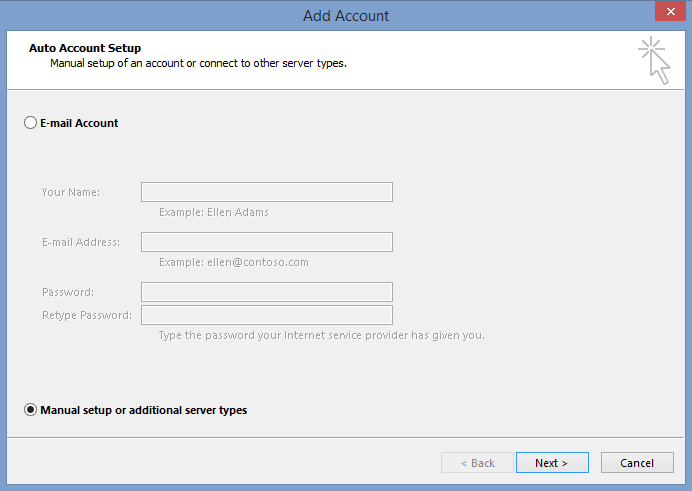
Task: Click the "Example: Ellen Adams" hint text
Action: tap(213, 212)
